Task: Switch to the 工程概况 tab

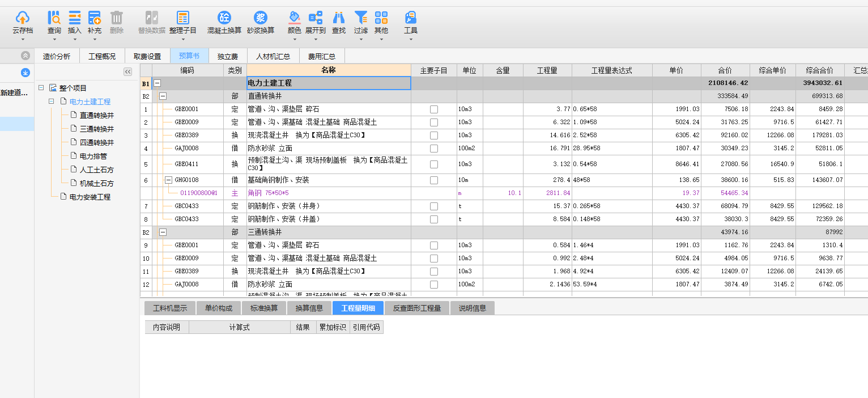Action: [102, 56]
